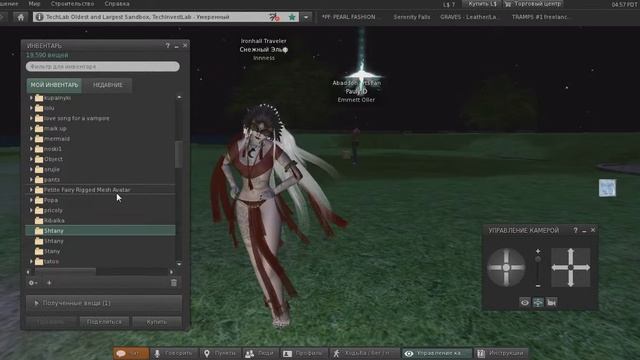Open the Торговый центр shop button

(533, 4)
